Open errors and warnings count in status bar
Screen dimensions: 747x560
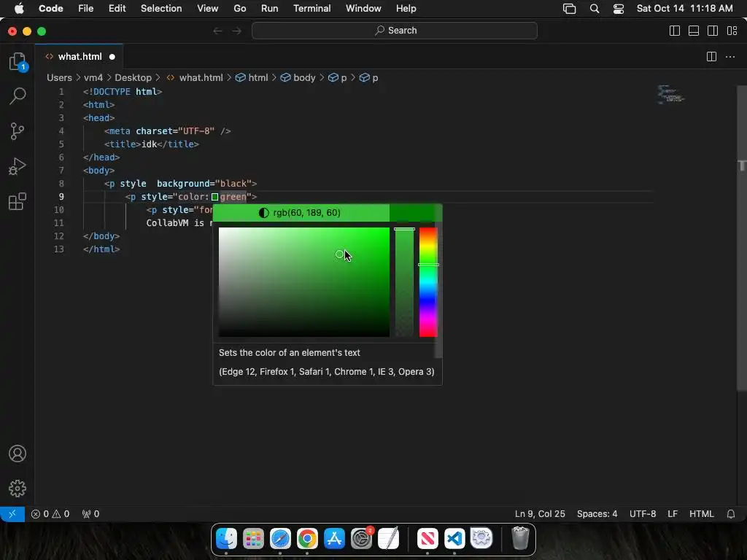pos(50,514)
